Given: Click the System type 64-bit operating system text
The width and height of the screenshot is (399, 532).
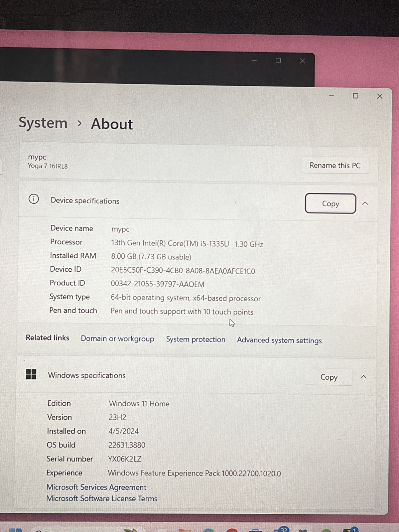Looking at the screenshot, I should pyautogui.click(x=186, y=298).
